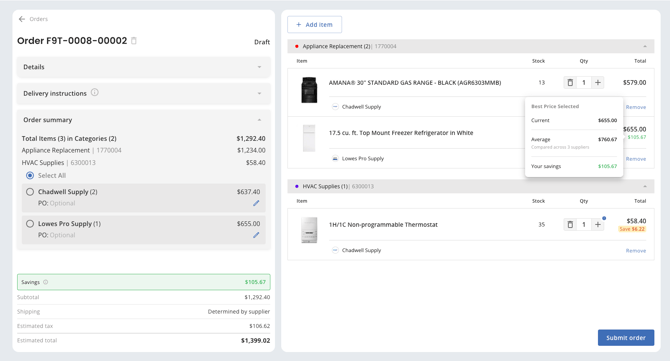
Task: Show Savings info tooltip icon
Action: (46, 282)
